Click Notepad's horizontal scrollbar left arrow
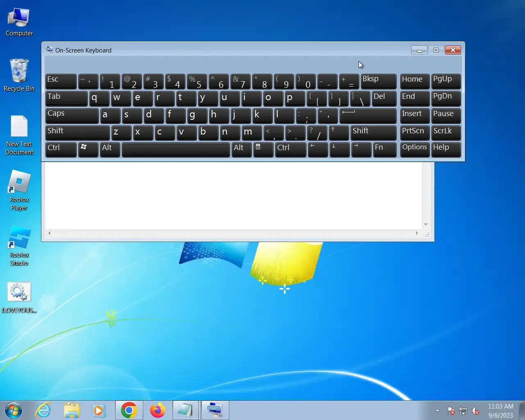 point(50,233)
